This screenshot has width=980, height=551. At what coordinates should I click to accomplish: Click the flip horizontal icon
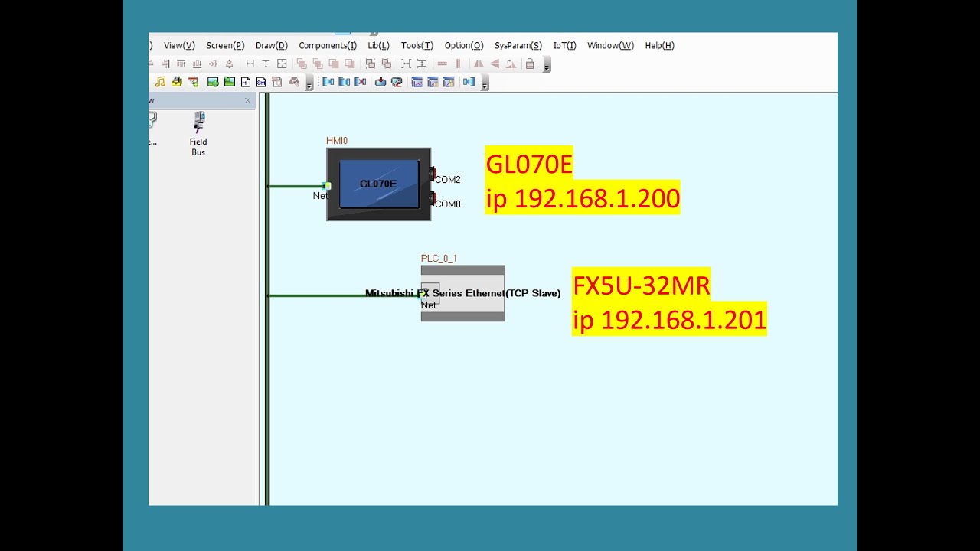click(479, 64)
